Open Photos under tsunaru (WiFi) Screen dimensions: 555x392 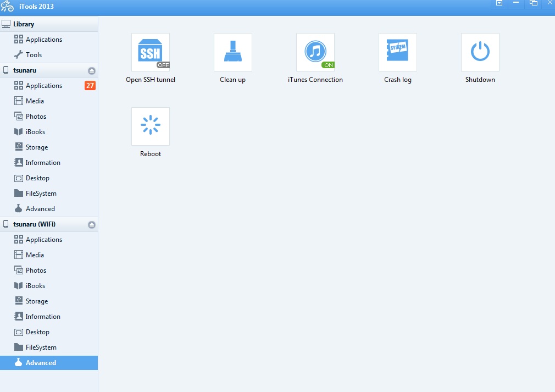[49, 270]
